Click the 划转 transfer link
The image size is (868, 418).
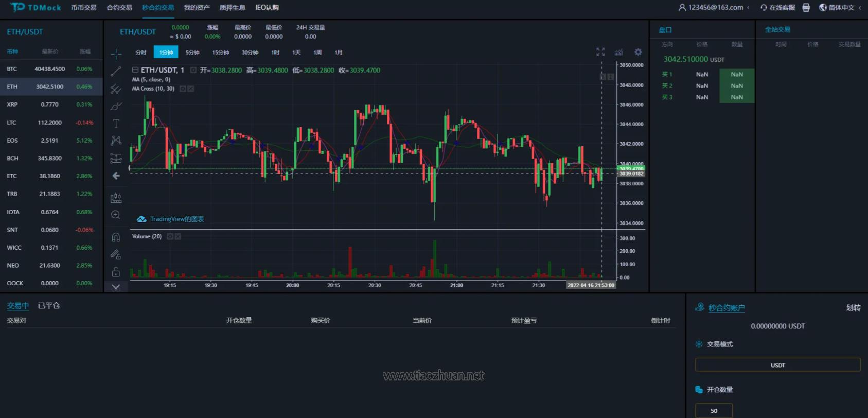[853, 308]
